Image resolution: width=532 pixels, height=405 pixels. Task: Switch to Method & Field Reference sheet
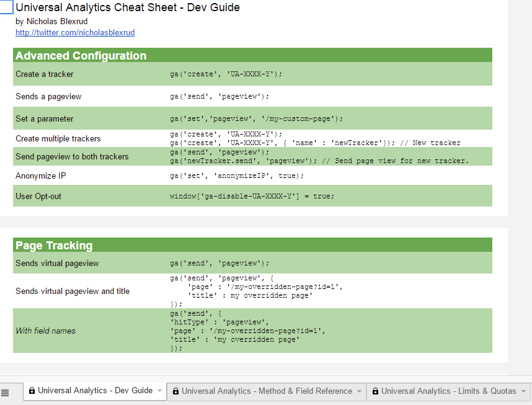coord(267,391)
